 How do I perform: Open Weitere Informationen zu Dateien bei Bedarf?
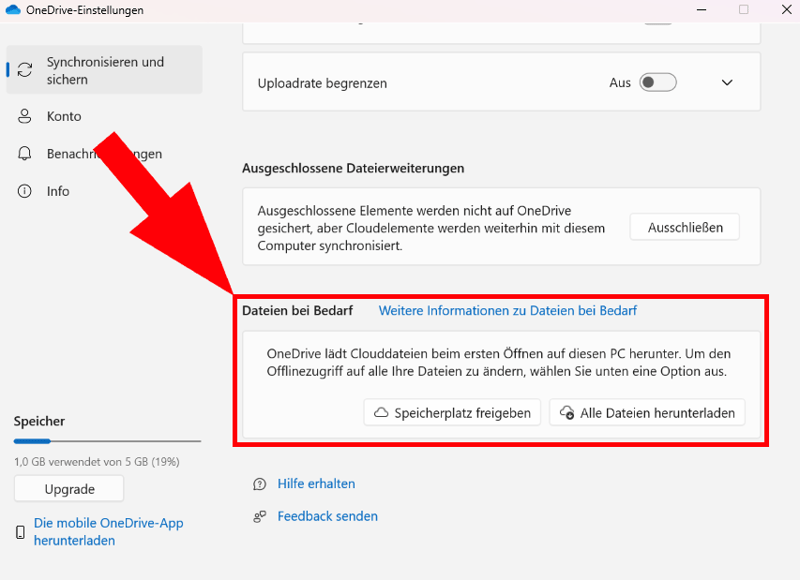[508, 311]
